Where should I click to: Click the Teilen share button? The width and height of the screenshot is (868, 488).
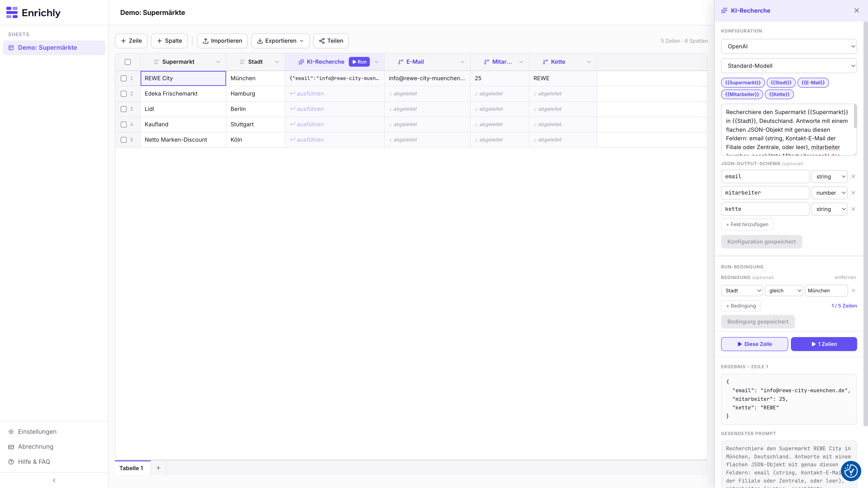point(331,41)
